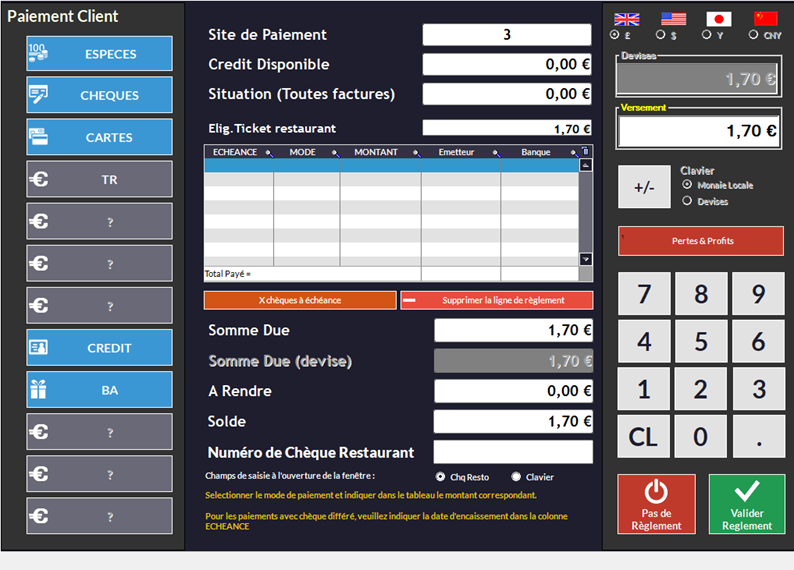
Task: Click the Japanese flag icon
Action: pyautogui.click(x=719, y=19)
